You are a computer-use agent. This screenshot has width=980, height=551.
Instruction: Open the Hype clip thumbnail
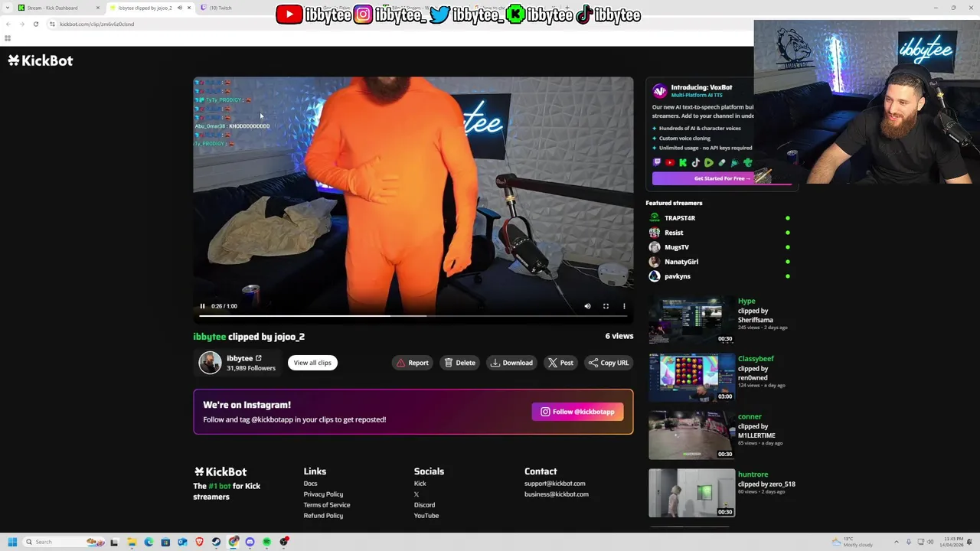[691, 320]
